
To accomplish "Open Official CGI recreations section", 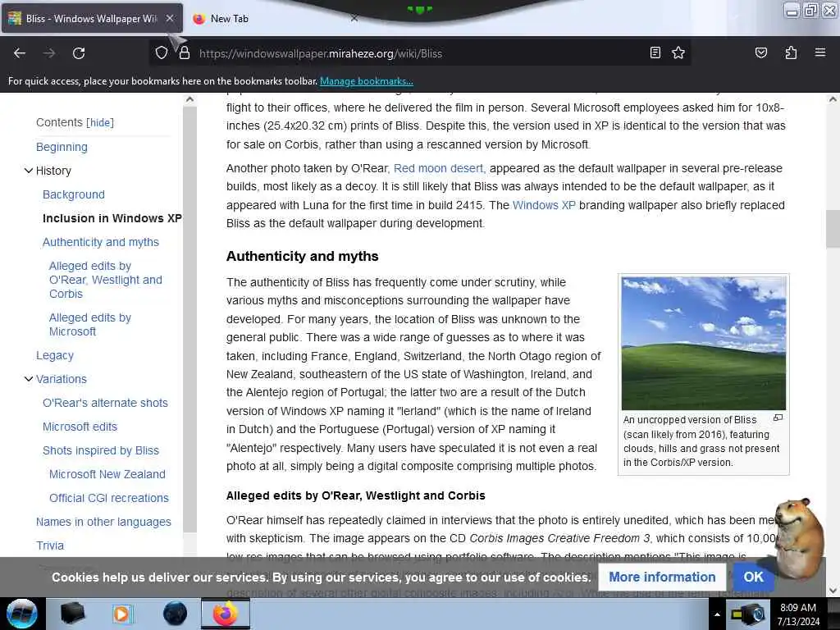I will [x=109, y=498].
